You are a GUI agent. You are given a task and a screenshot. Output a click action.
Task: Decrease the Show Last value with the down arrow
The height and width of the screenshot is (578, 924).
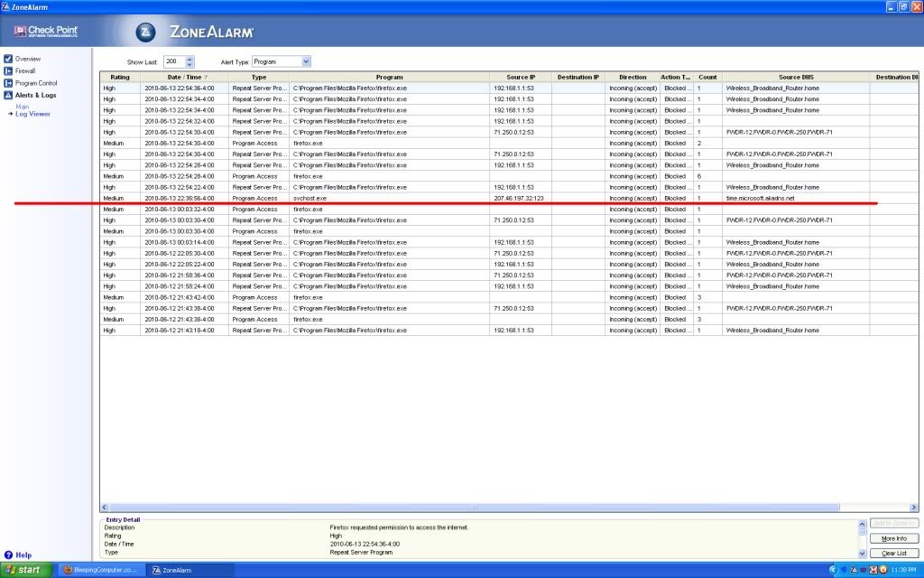[x=189, y=64]
